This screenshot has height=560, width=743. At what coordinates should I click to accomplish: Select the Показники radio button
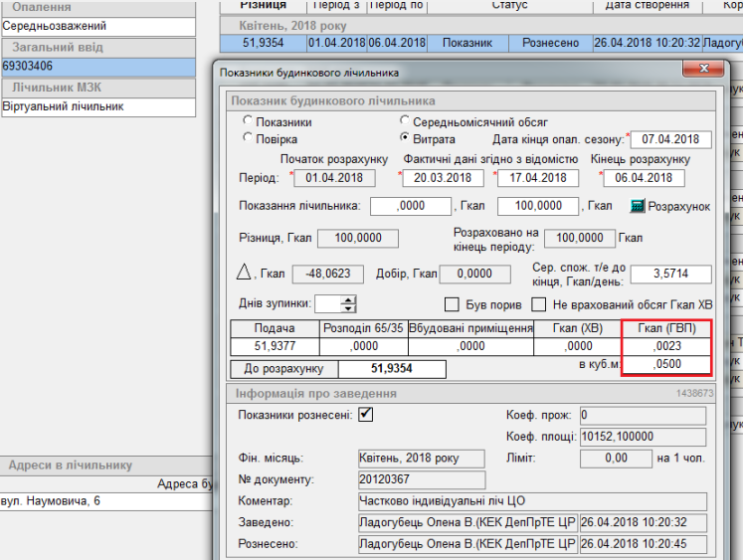[248, 121]
